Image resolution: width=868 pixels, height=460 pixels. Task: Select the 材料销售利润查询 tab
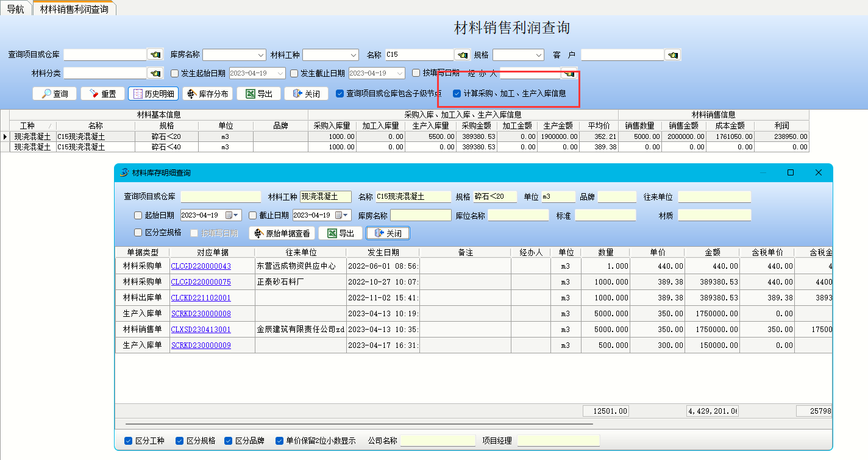[x=74, y=9]
